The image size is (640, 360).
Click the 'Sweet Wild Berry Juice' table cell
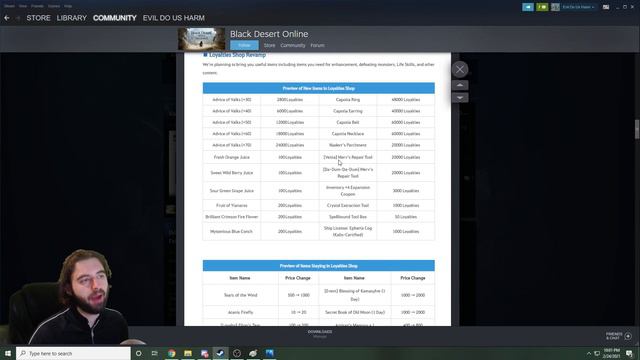tap(231, 173)
